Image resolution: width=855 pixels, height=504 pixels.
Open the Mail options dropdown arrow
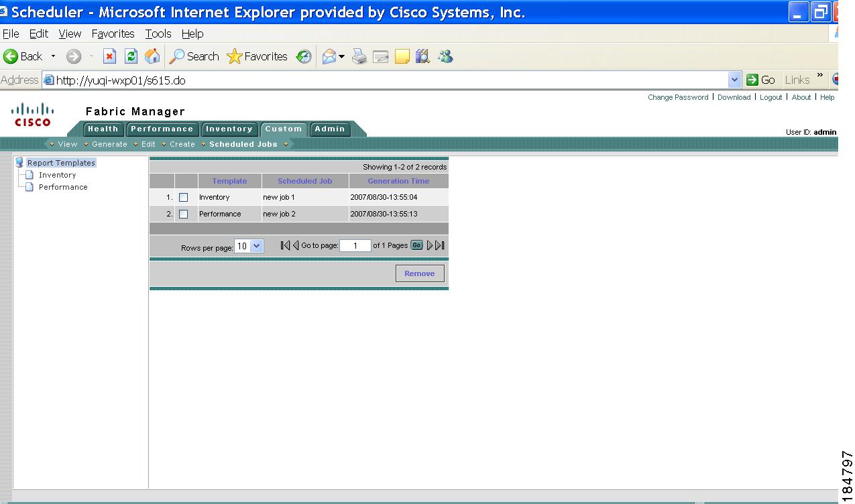point(341,57)
